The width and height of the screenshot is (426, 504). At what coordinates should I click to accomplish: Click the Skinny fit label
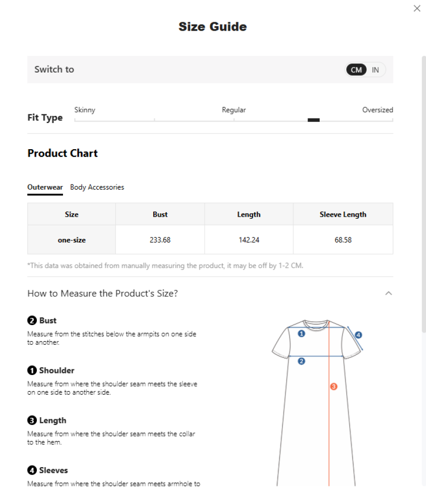(85, 110)
